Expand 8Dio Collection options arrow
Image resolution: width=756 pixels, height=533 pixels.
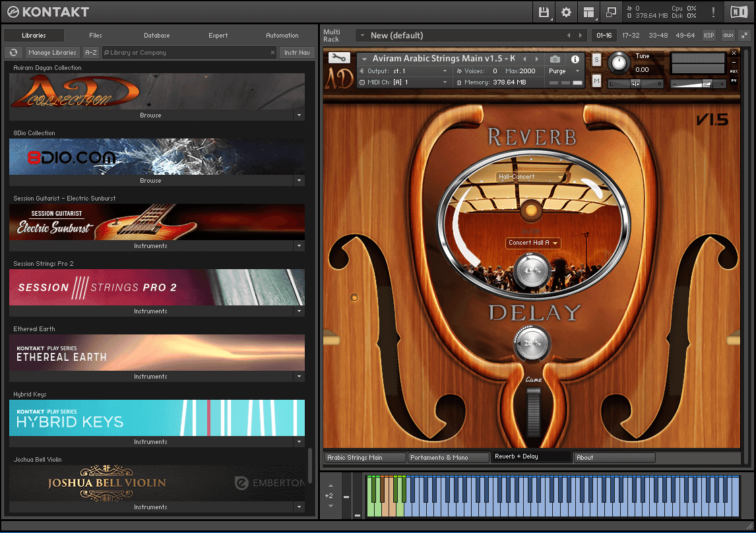click(299, 180)
